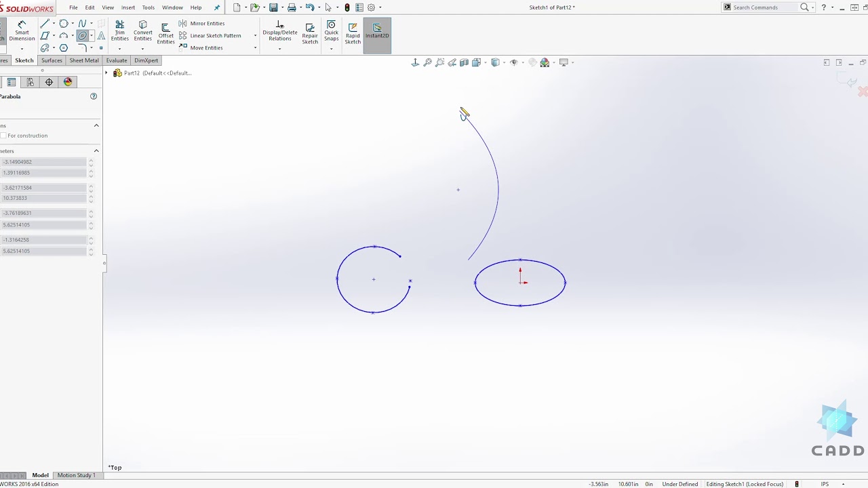This screenshot has width=868, height=488.
Task: Switch to the Motion Study 1 tab
Action: click(77, 475)
